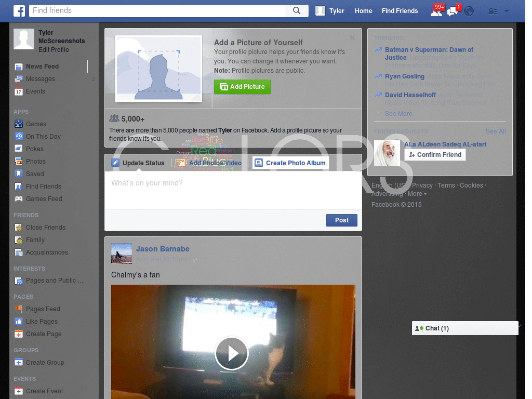Screen dimensions: 532x399
Task: Select the Create Photo Album tab
Action: pyautogui.click(x=290, y=163)
